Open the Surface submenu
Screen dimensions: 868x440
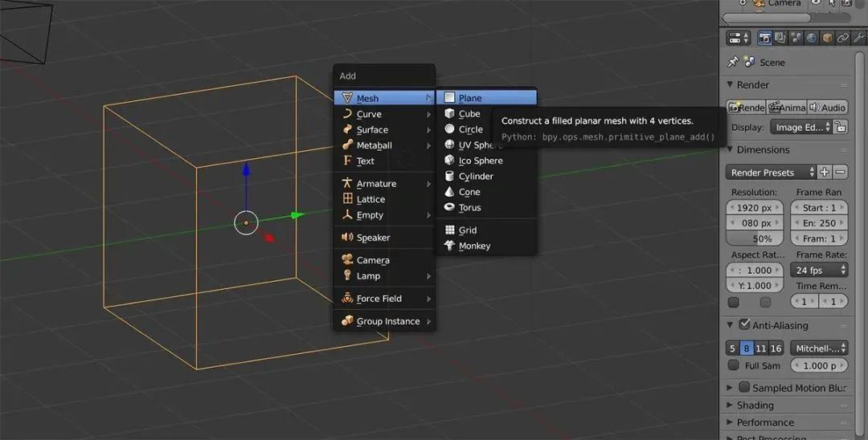point(384,129)
